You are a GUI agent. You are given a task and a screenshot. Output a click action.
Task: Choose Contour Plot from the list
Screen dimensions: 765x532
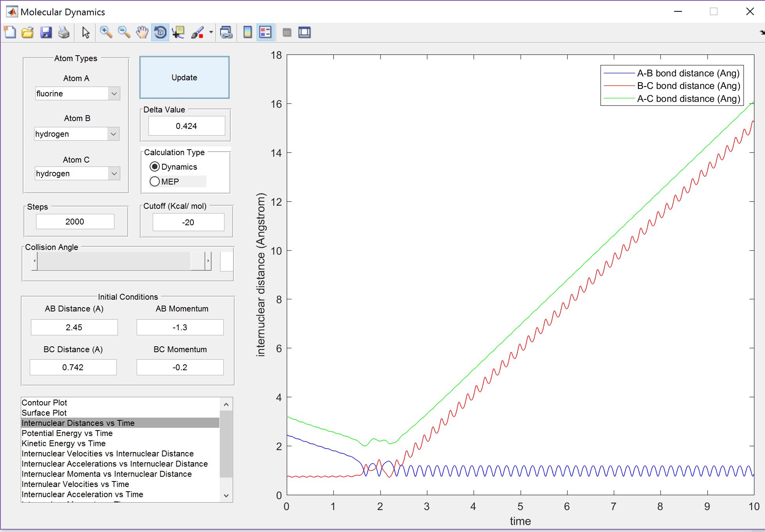pyautogui.click(x=44, y=403)
